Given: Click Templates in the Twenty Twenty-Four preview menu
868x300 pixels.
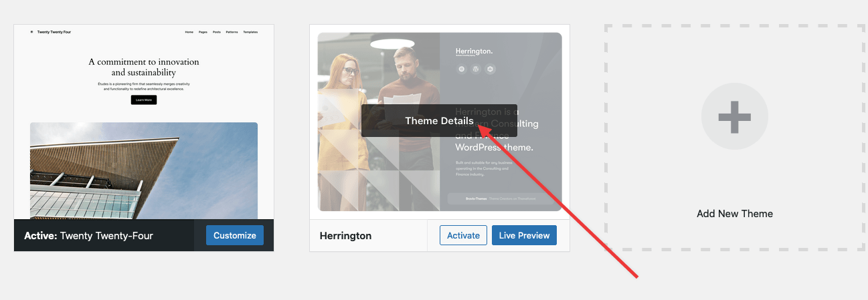Looking at the screenshot, I should 250,32.
